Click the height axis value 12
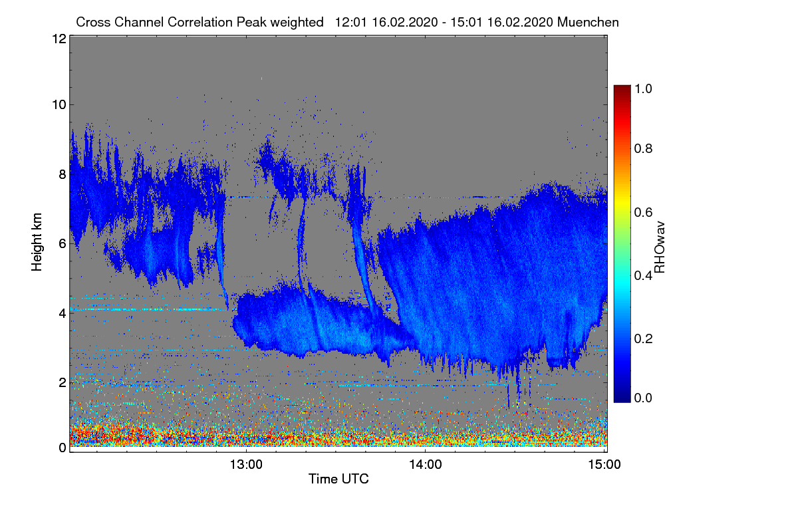798x532 pixels. point(58,39)
